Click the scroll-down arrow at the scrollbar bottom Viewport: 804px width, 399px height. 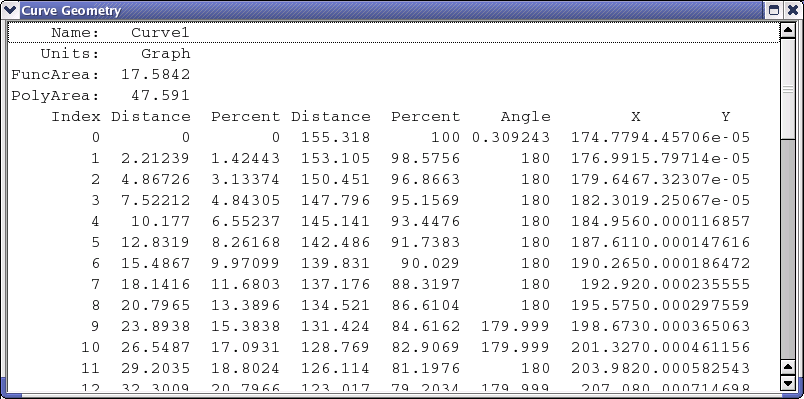[x=788, y=383]
